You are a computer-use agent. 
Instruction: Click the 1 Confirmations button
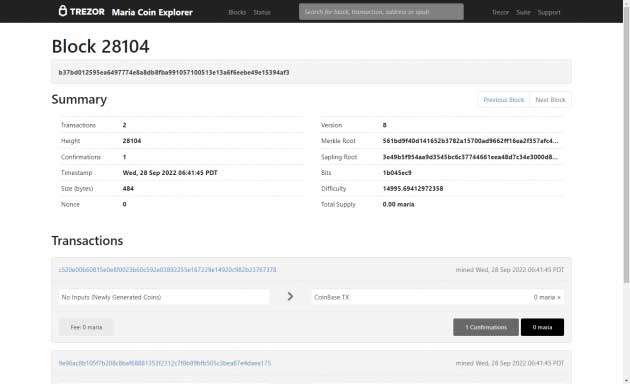(x=486, y=327)
